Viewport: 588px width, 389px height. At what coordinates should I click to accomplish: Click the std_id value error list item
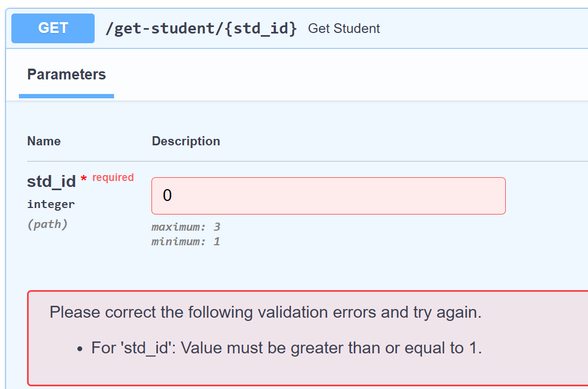pyautogui.click(x=286, y=348)
